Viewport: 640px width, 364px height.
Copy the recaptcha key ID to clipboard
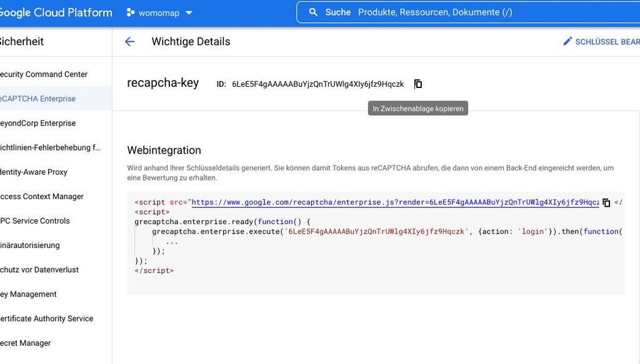tap(418, 84)
